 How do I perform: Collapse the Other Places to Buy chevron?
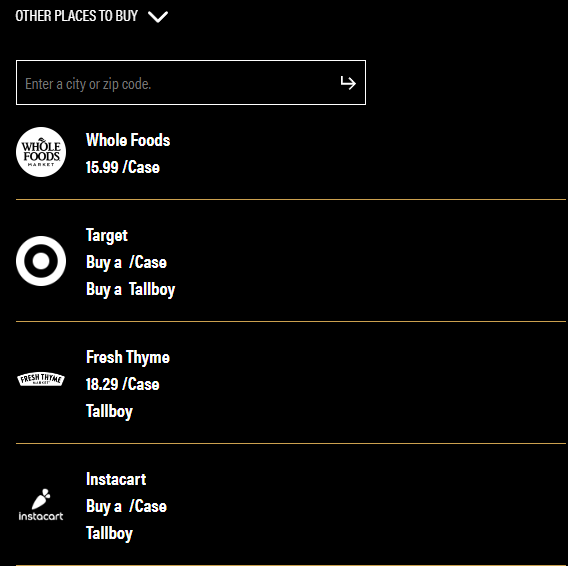click(x=158, y=17)
